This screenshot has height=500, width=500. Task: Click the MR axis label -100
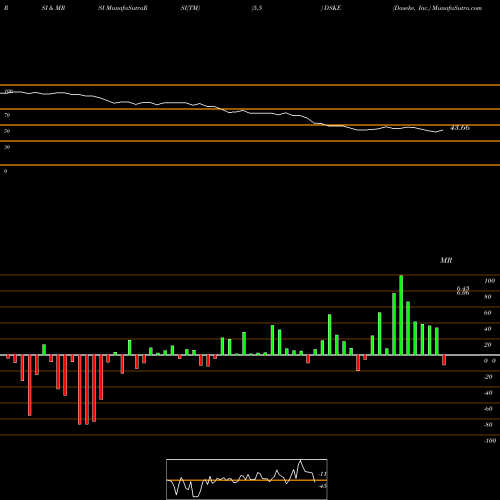[490, 441]
